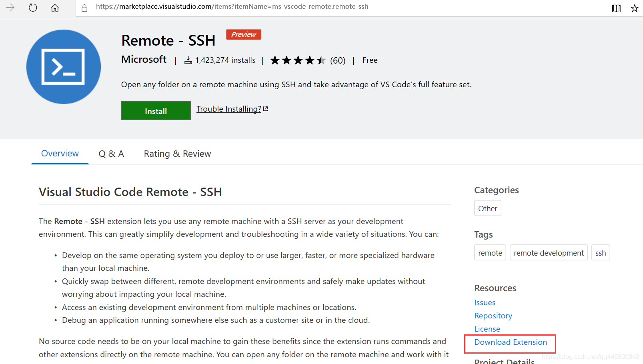Go to browser home page icon

(x=55, y=8)
